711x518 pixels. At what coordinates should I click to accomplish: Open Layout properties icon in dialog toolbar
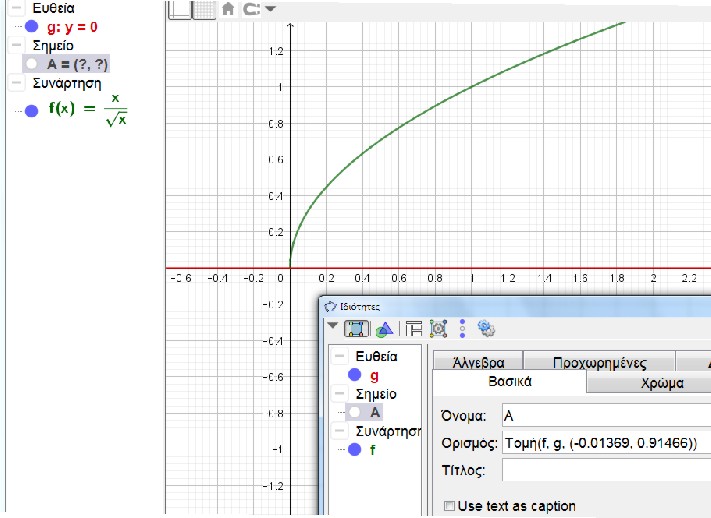[414, 328]
